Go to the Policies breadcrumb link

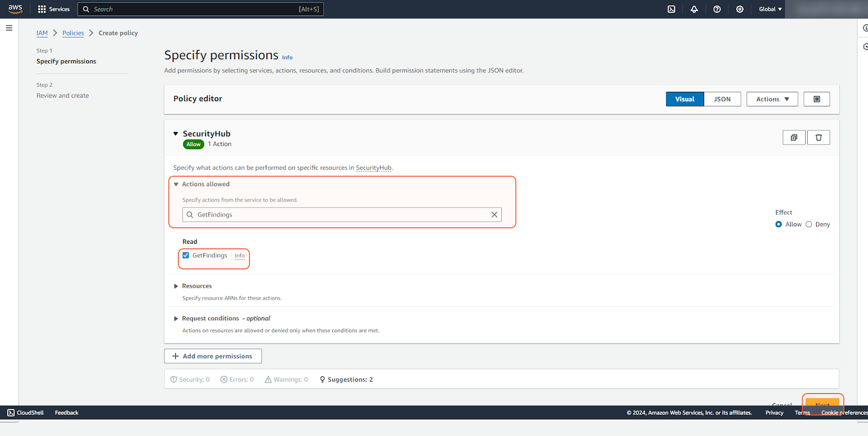click(73, 33)
